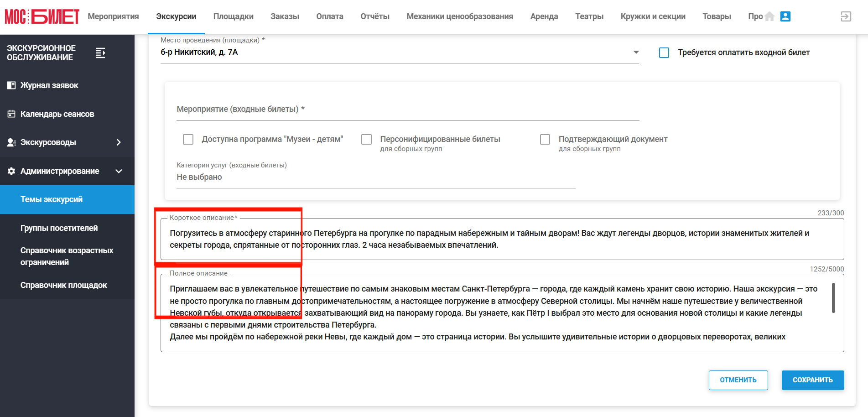868x417 pixels.
Task: Open the home icon in header
Action: point(769,16)
